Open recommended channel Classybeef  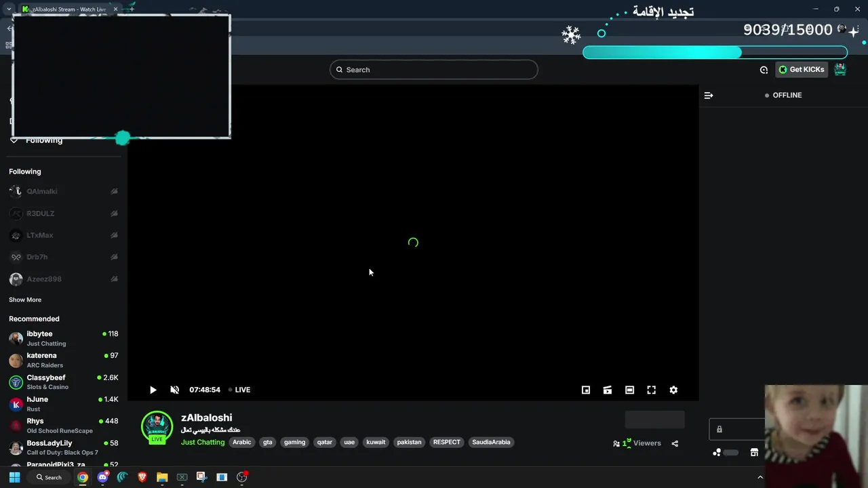[x=64, y=382]
